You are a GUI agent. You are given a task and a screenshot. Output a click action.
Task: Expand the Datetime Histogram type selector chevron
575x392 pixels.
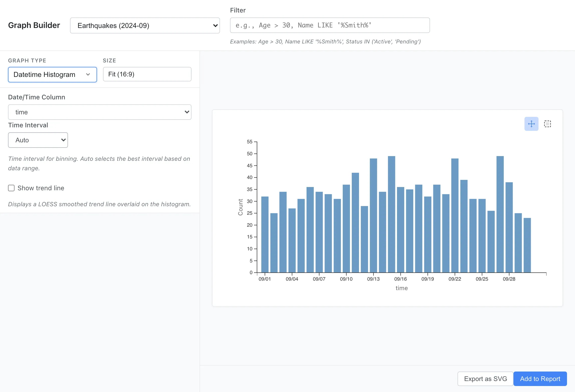[x=88, y=74]
